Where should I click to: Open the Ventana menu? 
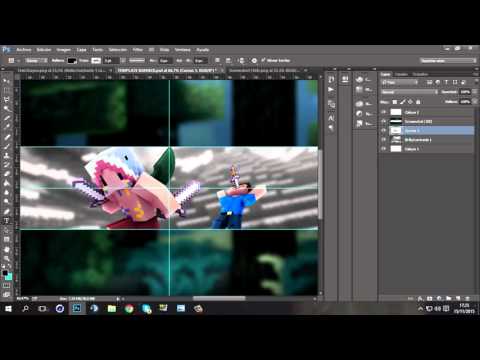pos(182,50)
